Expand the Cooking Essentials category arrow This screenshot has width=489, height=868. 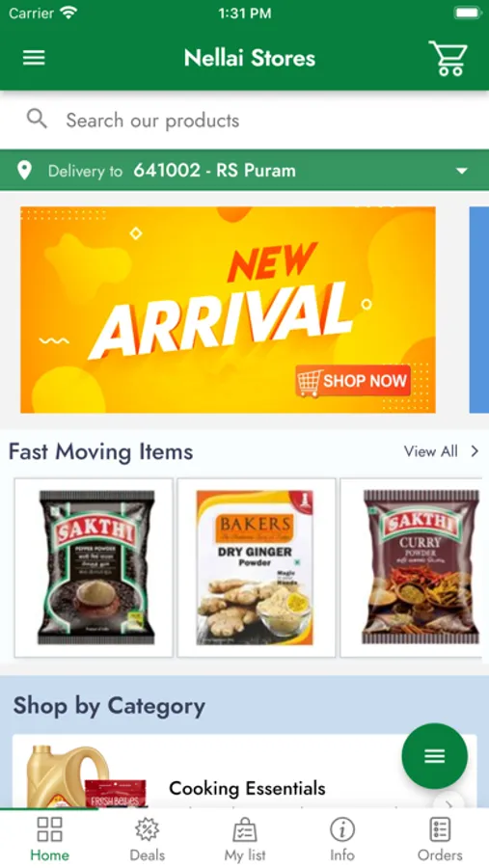click(x=449, y=803)
